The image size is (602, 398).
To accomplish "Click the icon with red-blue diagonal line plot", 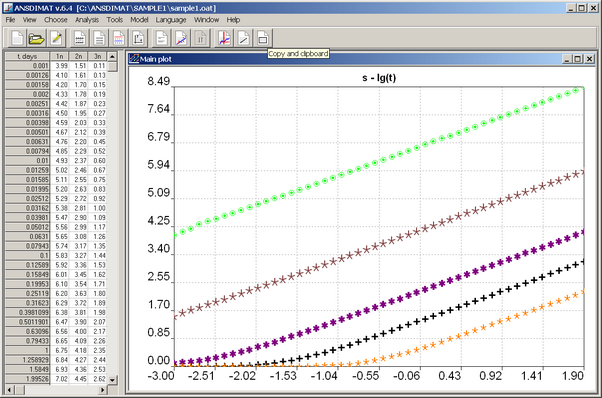I will coord(181,38).
